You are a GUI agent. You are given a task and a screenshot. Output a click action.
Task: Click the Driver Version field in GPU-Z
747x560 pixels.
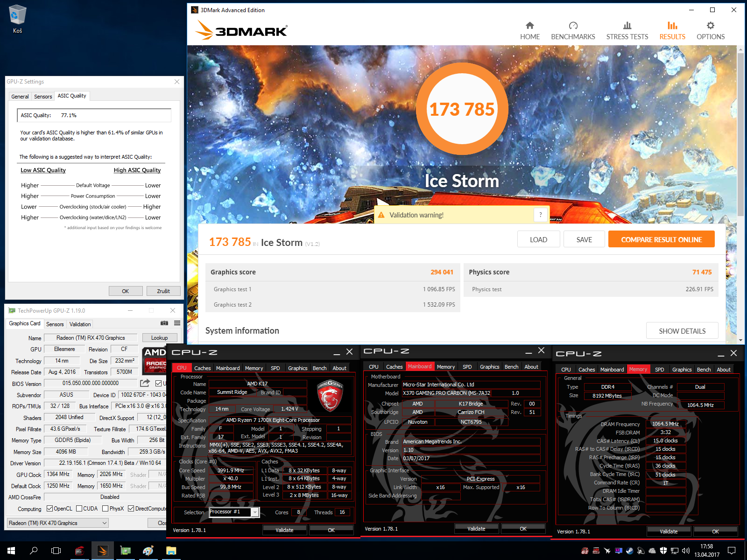coord(105,463)
